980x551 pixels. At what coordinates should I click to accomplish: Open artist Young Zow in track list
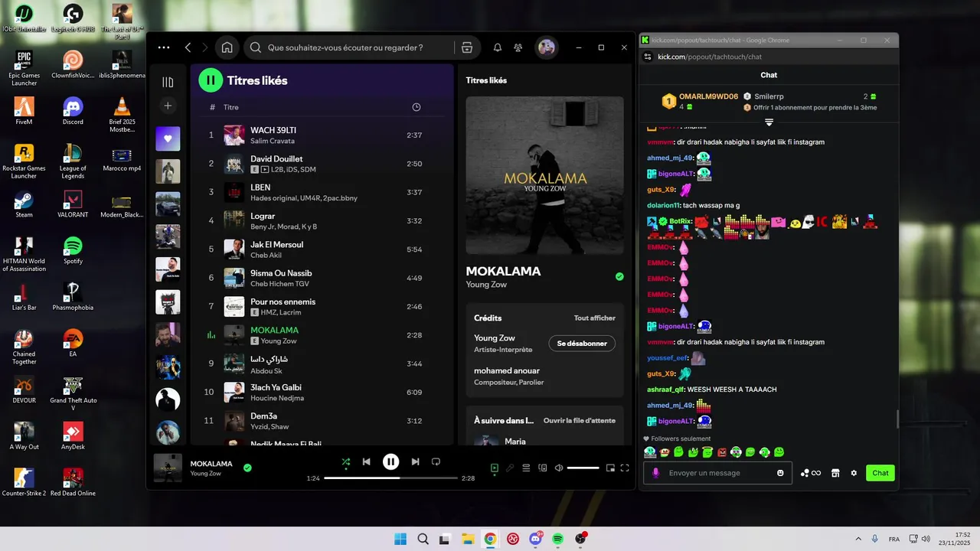[279, 341]
